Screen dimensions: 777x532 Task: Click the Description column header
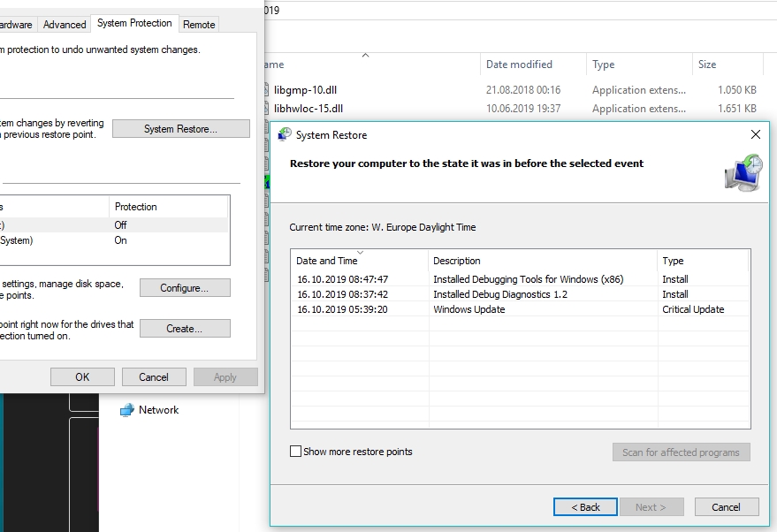(543, 261)
